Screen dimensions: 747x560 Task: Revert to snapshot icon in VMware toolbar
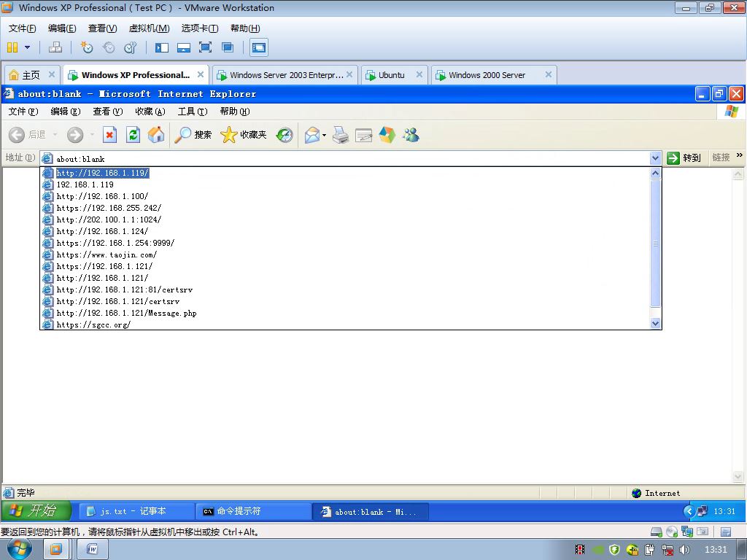tap(109, 47)
